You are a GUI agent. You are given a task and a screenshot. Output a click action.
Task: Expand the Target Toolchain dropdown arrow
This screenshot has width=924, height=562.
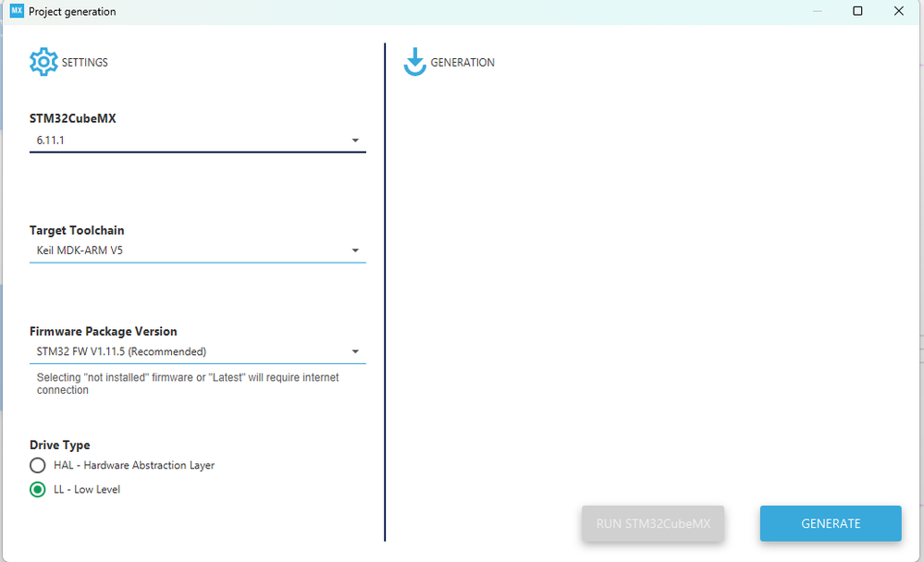pos(355,250)
